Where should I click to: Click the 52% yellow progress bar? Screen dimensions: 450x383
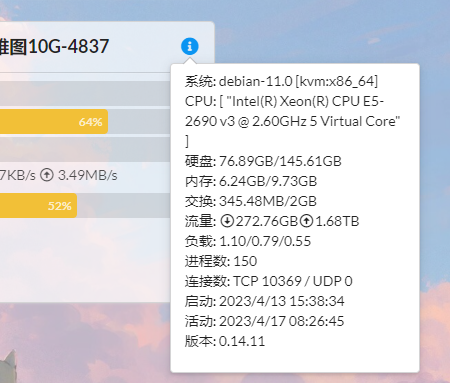38,206
